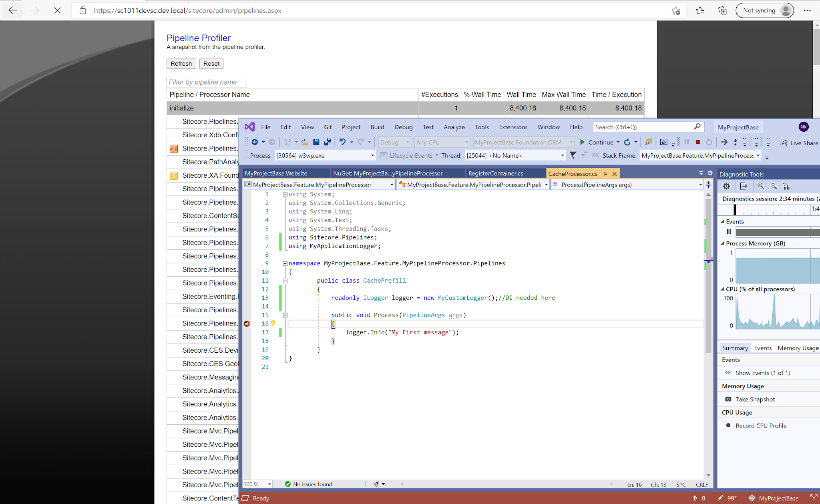Image resolution: width=820 pixels, height=504 pixels.
Task: Open the Extensions menu
Action: pyautogui.click(x=513, y=127)
